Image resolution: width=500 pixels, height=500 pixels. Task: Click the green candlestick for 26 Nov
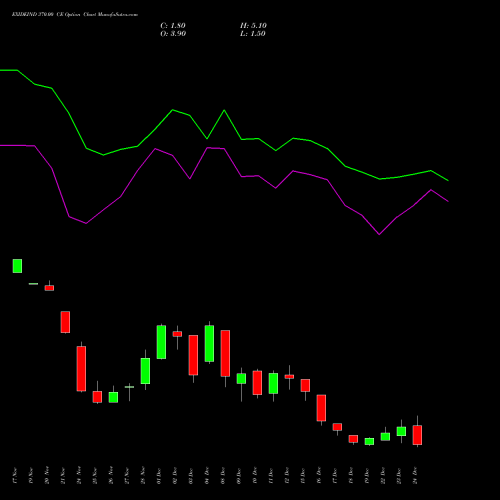point(113,397)
